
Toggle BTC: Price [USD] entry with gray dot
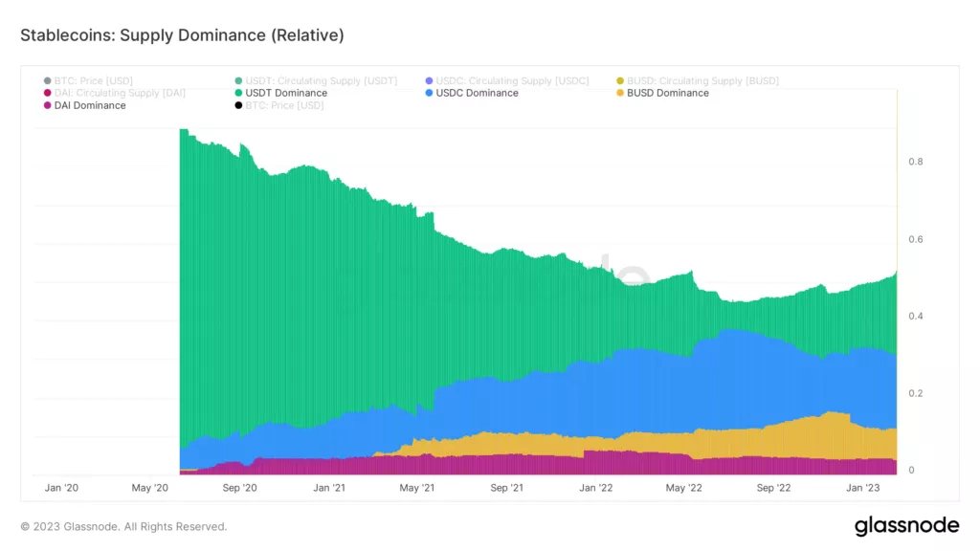tap(88, 80)
